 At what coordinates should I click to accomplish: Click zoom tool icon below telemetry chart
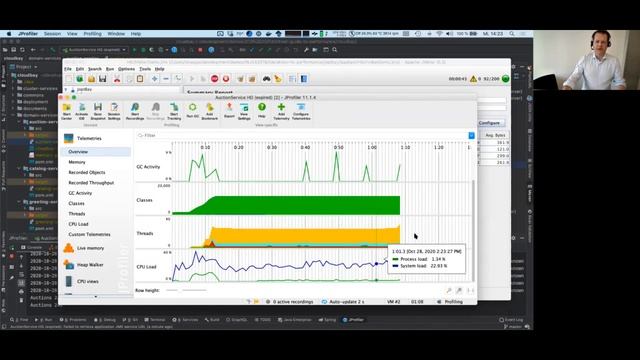coord(449,290)
